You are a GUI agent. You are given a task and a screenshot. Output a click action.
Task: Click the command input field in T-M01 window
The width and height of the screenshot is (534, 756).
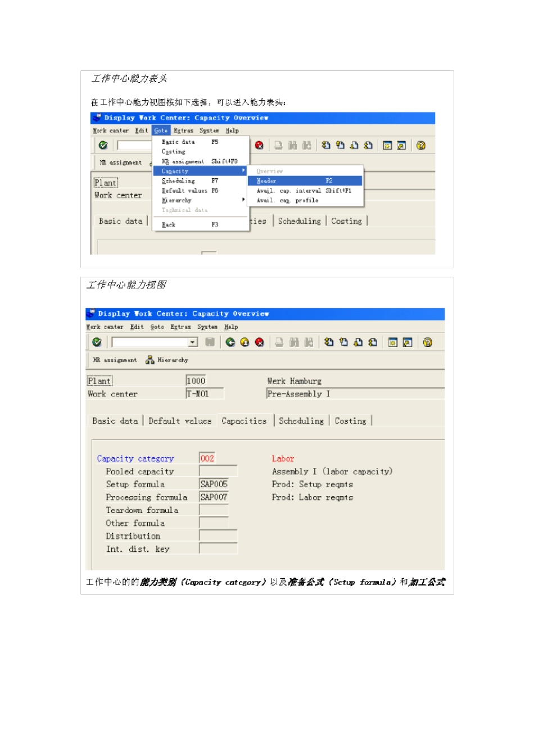point(150,342)
